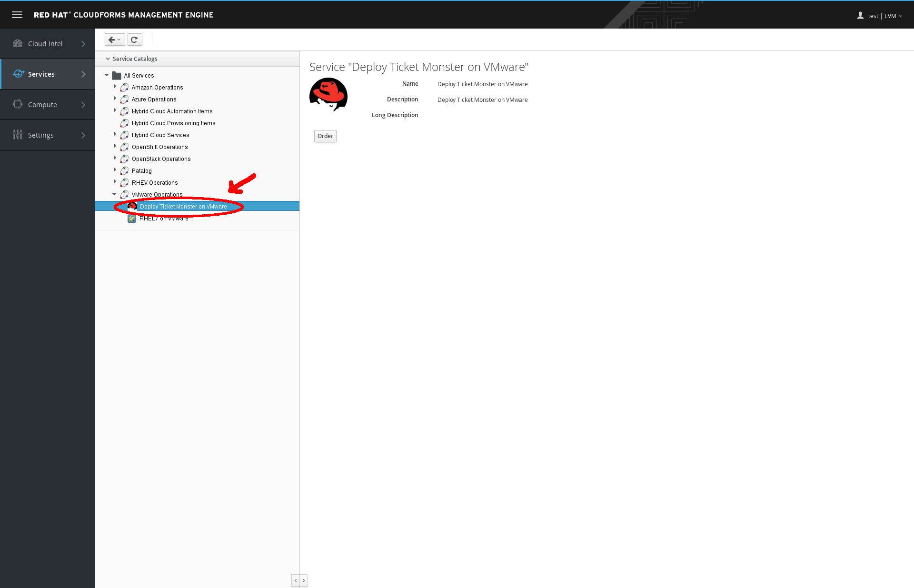Expand Cloud Intel chevron arrow

click(83, 44)
